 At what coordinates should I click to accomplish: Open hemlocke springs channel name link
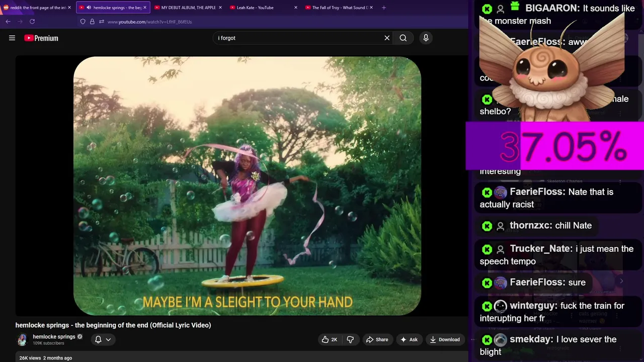(x=54, y=336)
